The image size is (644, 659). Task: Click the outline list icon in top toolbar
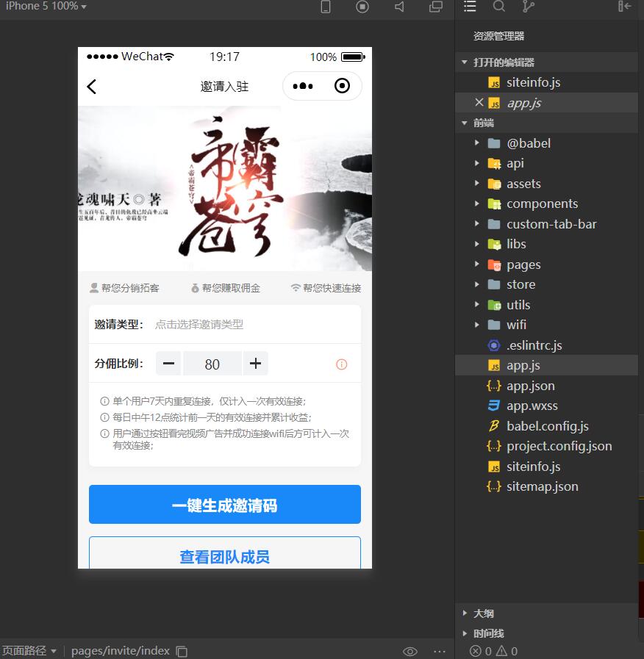[470, 7]
